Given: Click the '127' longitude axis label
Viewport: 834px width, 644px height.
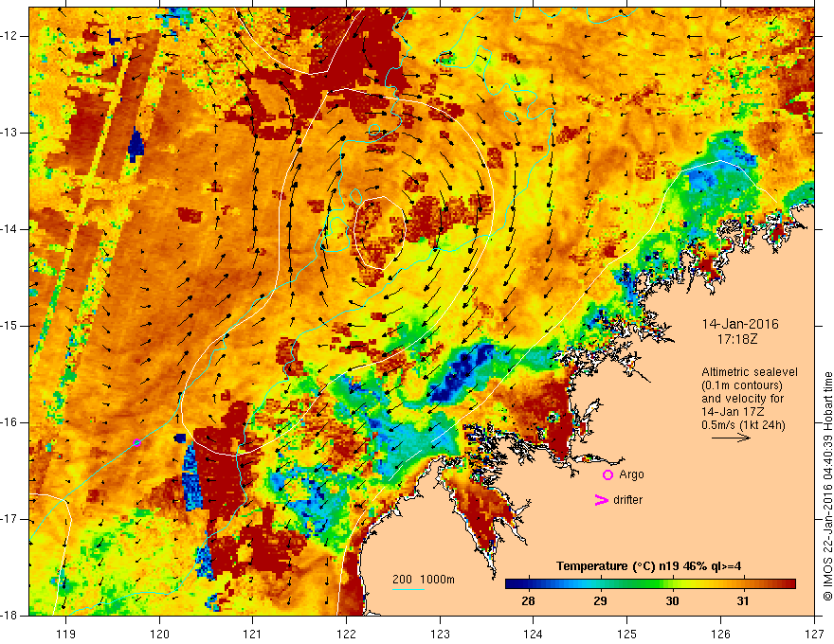Looking at the screenshot, I should tap(814, 634).
